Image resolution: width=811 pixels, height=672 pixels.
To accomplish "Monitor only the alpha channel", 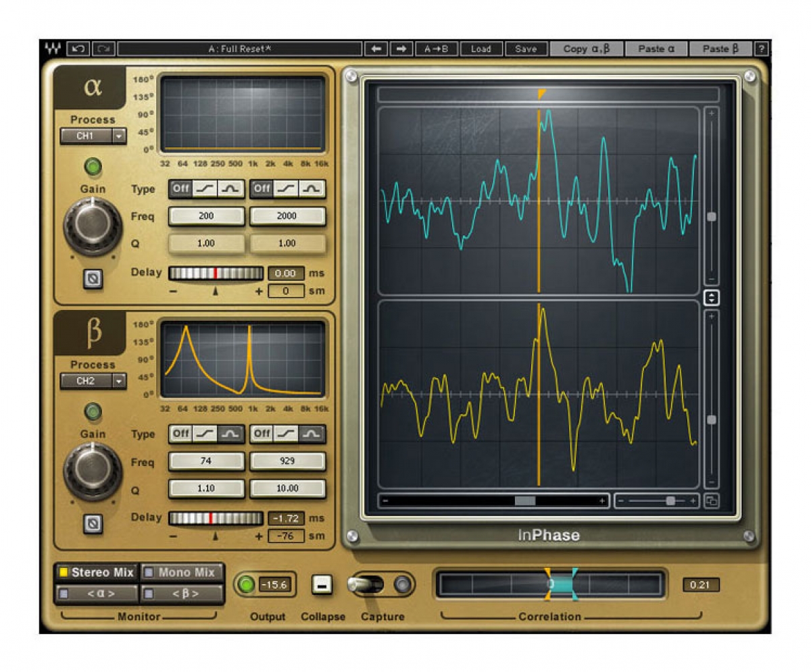I will point(96,594).
